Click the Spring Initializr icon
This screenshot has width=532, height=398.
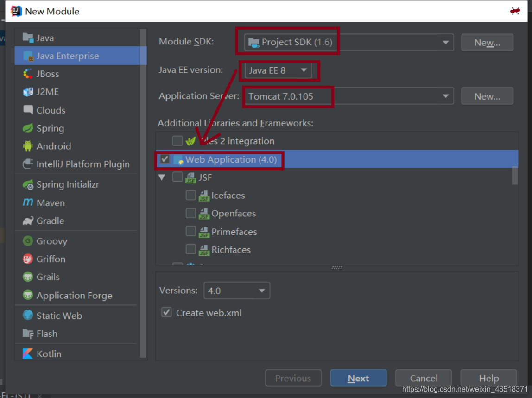click(x=28, y=184)
